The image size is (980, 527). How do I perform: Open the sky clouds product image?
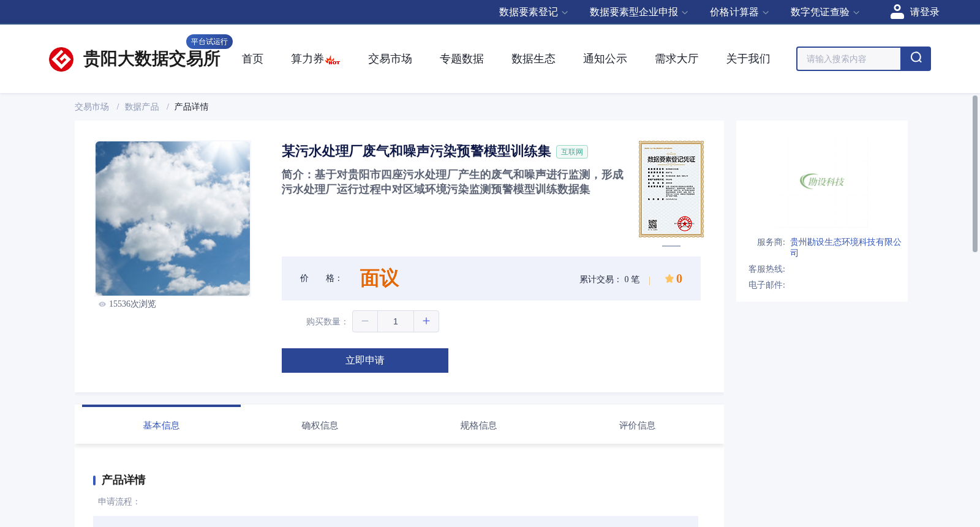coord(173,219)
